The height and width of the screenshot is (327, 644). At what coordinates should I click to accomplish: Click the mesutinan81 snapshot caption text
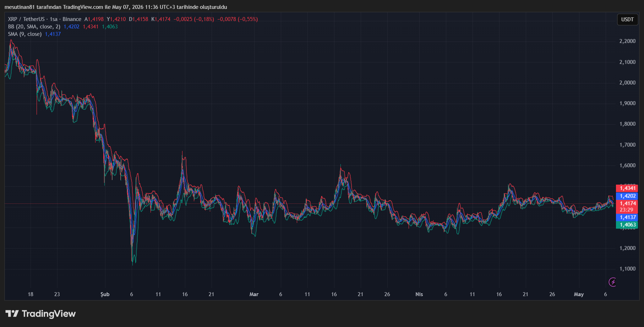[x=116, y=7]
